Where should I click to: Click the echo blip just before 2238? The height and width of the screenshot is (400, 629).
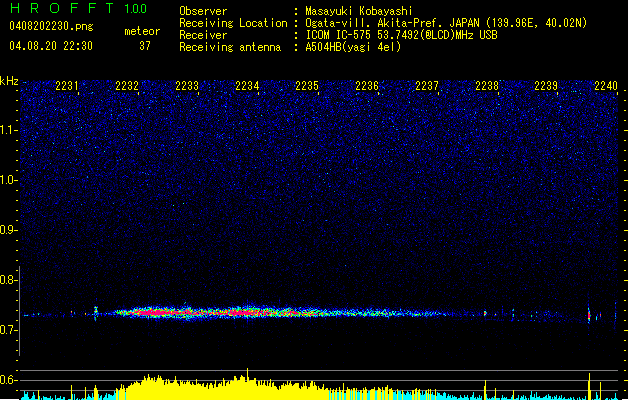(485, 313)
